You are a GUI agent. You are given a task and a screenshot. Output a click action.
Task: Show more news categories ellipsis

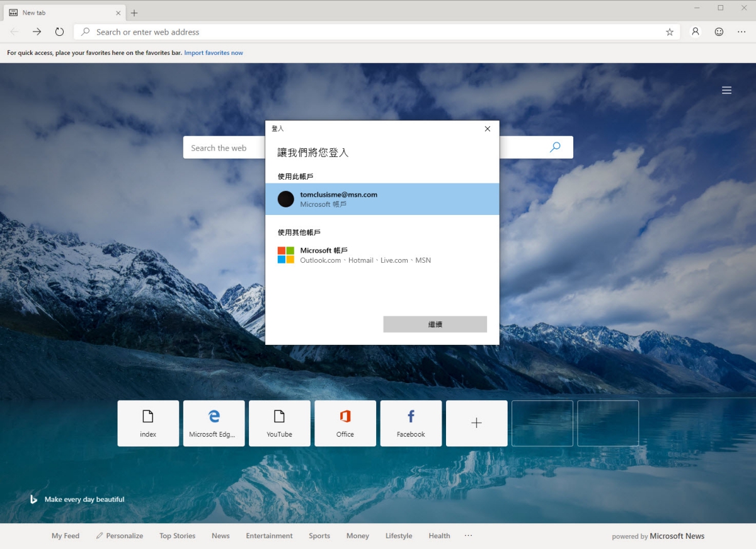pyautogui.click(x=468, y=536)
